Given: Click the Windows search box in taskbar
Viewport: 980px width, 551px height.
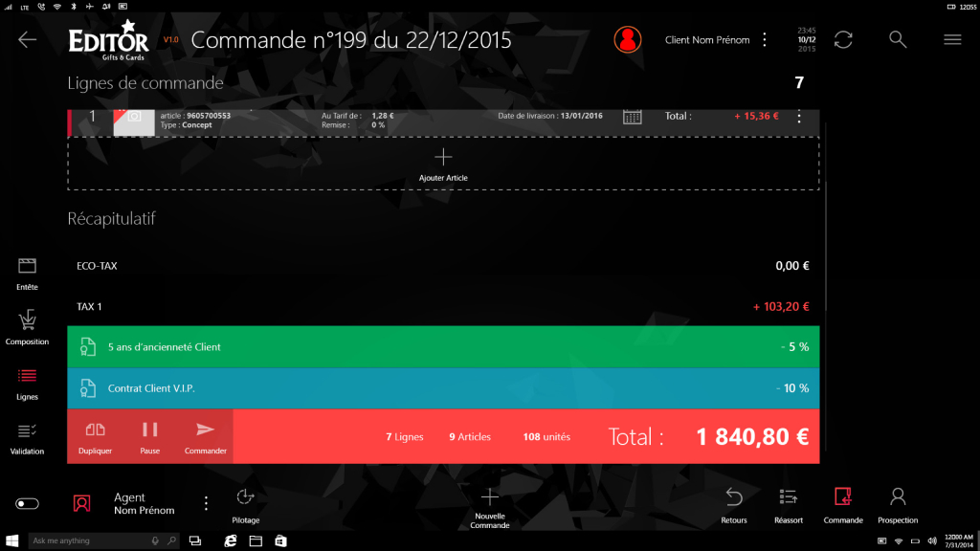Looking at the screenshot, I should pyautogui.click(x=91, y=540).
